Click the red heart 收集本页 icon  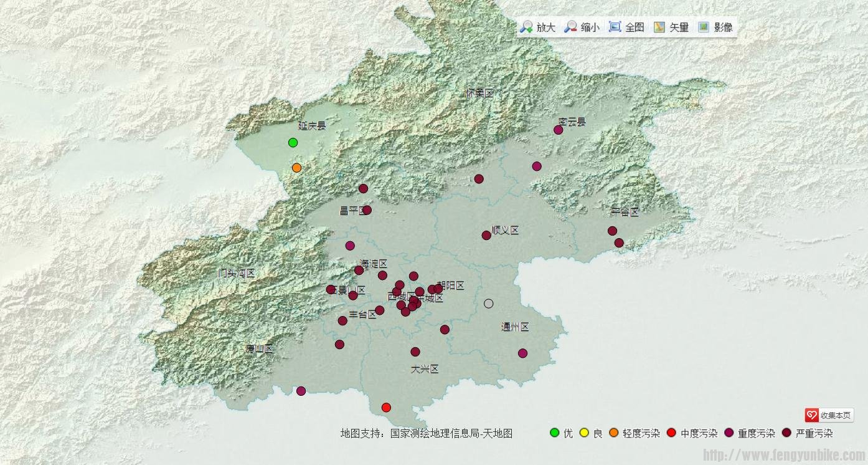click(x=811, y=415)
